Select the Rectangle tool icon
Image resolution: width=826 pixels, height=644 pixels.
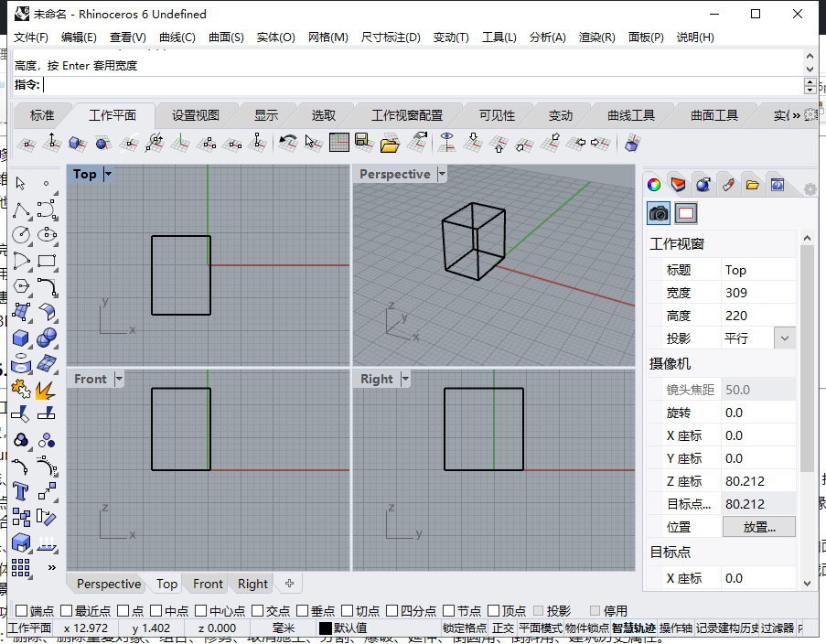tap(47, 261)
